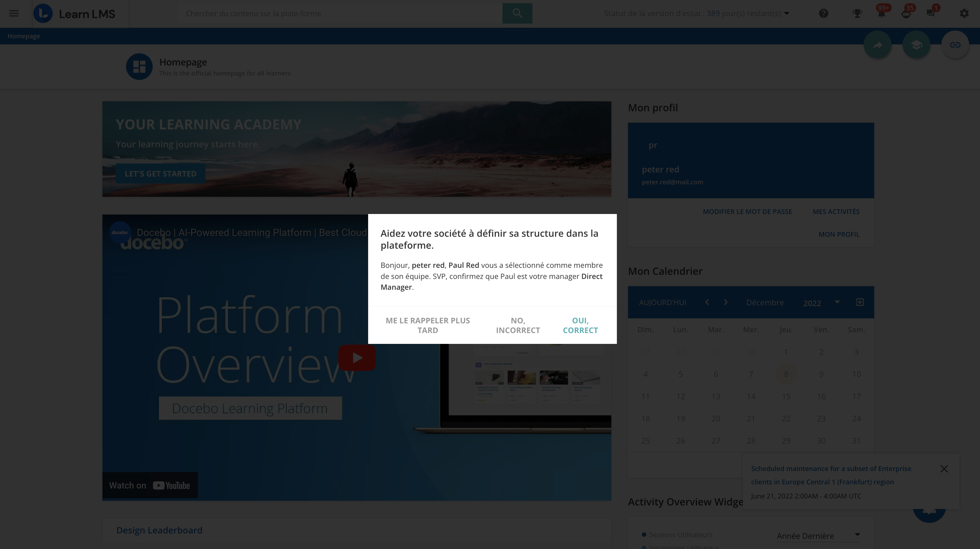Click the link chain round button
Screen dimensions: 980x549
click(x=955, y=45)
